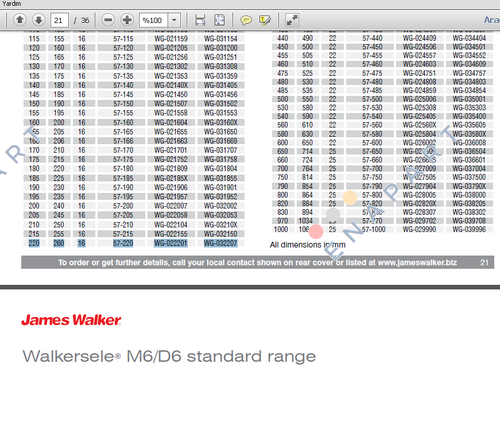Click cell WG-031154
This screenshot has height=433, width=500.
point(221,39)
